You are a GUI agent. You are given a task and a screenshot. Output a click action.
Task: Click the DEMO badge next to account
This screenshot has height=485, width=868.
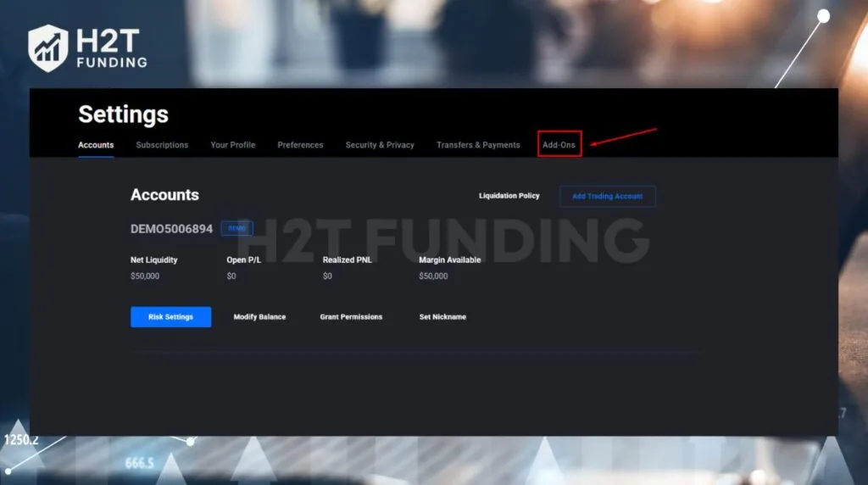click(237, 228)
